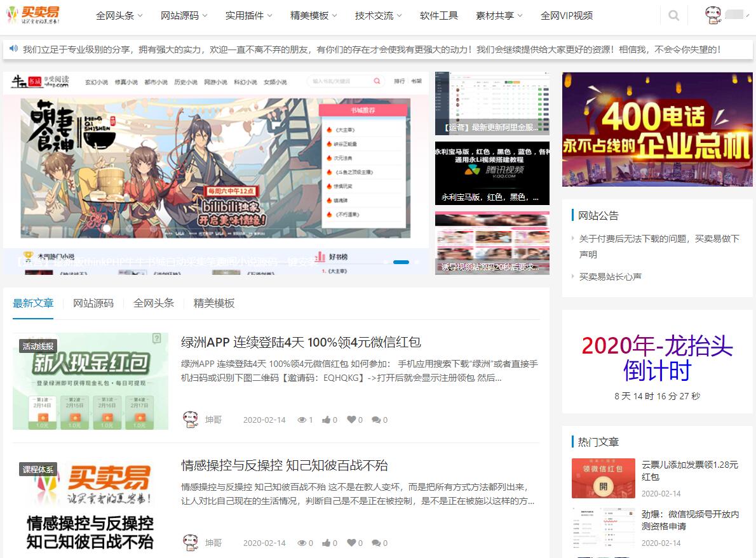Click the scrolling announcement text 我们立足于专业级别的分享
Viewport: 756px width, 558px height.
372,49
